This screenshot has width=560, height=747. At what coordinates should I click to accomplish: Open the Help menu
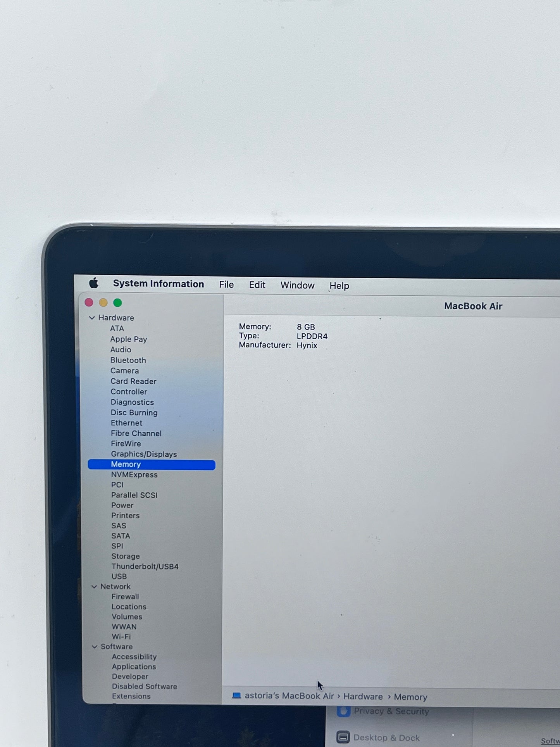click(339, 286)
